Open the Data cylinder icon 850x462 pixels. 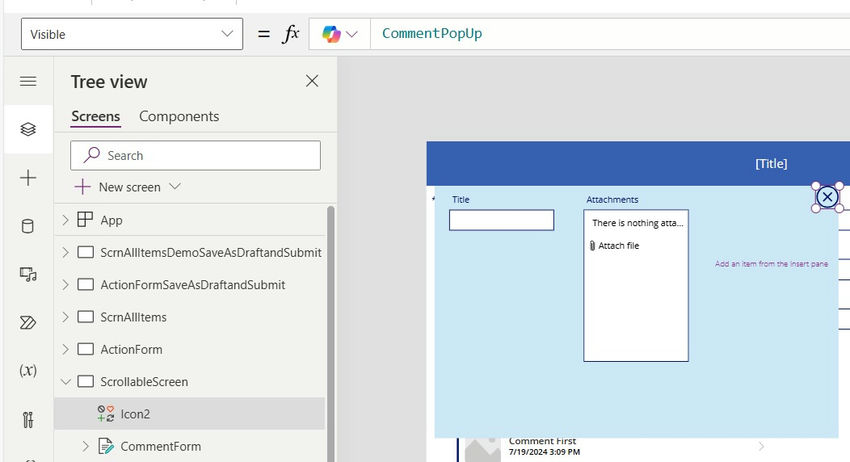(x=28, y=226)
